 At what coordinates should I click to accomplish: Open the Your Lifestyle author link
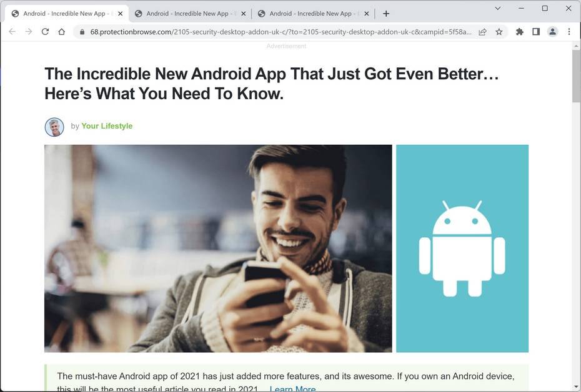click(107, 126)
